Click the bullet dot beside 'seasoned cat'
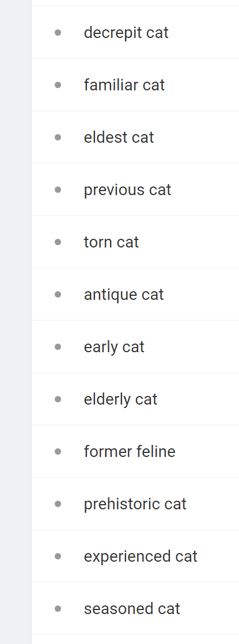The width and height of the screenshot is (239, 644). pyautogui.click(x=58, y=608)
